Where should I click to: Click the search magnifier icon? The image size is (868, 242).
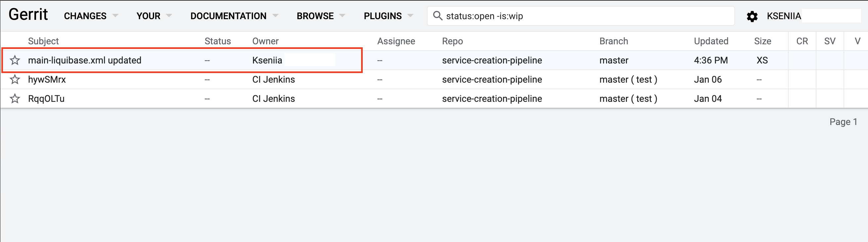[437, 16]
